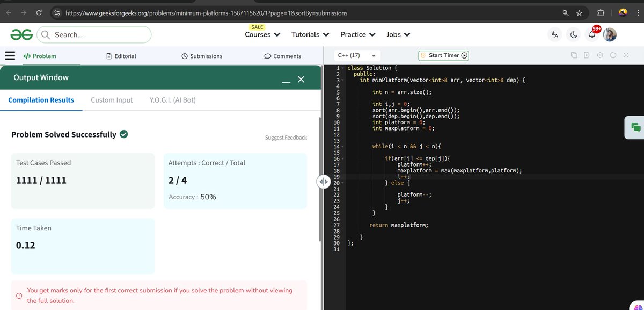The height and width of the screenshot is (310, 644).
Task: Click the 'Accuracy : 50%' text
Action: (192, 197)
